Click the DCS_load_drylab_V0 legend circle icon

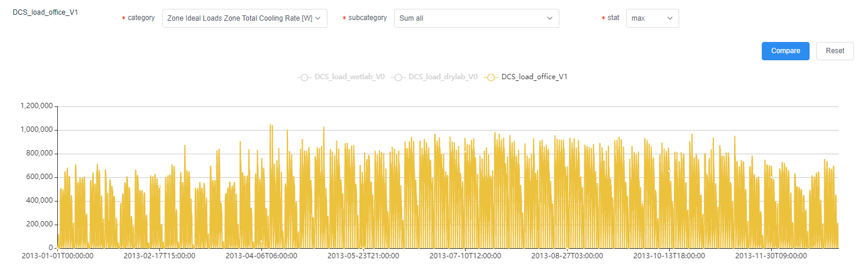[x=398, y=77]
